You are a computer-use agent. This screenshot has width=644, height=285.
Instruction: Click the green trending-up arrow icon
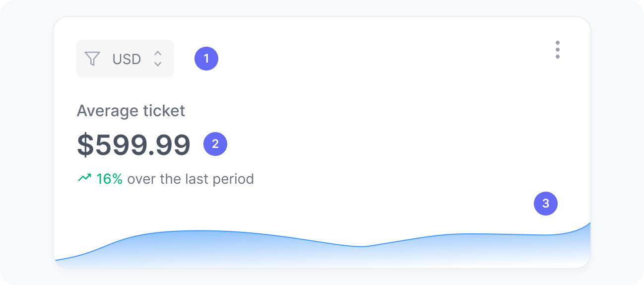coord(84,178)
